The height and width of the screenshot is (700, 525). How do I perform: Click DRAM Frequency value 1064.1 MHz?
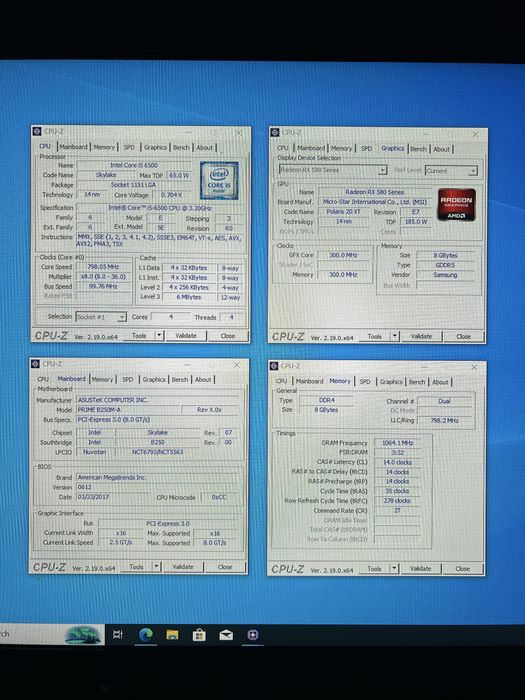(397, 443)
